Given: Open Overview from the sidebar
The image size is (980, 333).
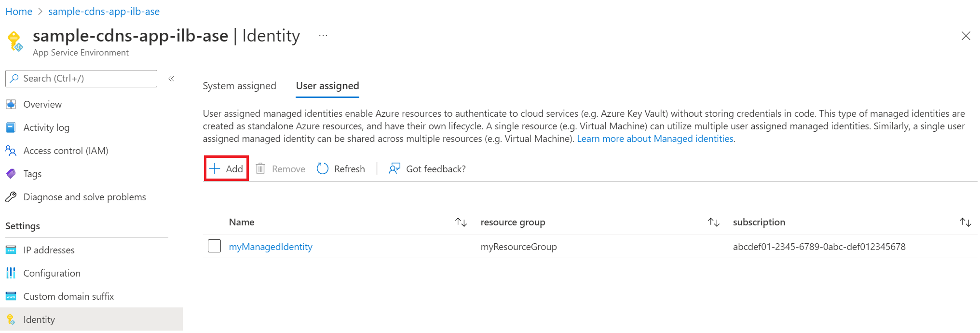Looking at the screenshot, I should 42,104.
